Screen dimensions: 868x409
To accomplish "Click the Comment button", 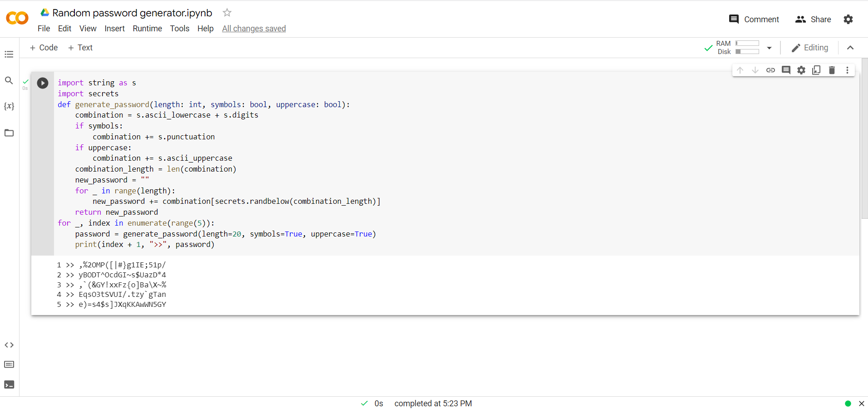I will pos(754,19).
